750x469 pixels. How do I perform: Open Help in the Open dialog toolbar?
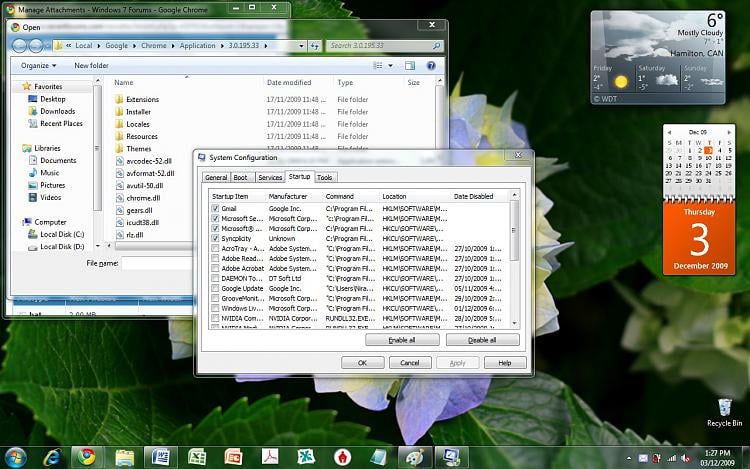point(431,65)
